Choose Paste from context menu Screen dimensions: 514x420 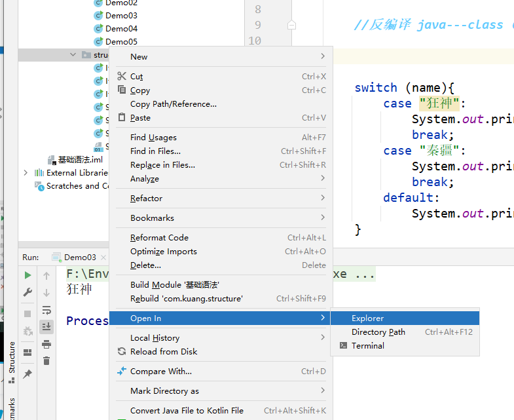pyautogui.click(x=221, y=118)
